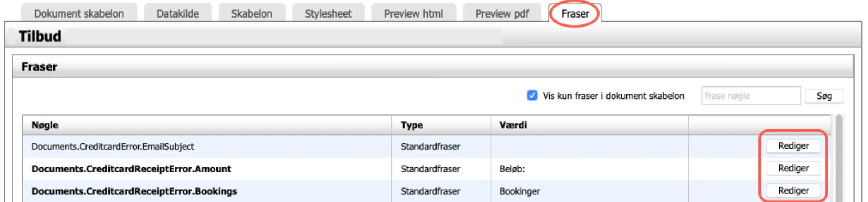The height and width of the screenshot is (202, 868).
Task: Focus the frase nøgle search field
Action: (x=751, y=96)
